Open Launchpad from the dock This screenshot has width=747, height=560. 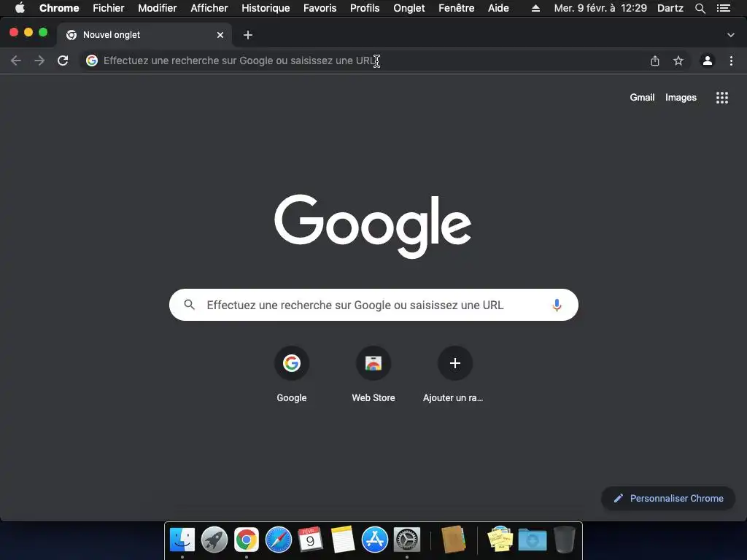point(214,540)
